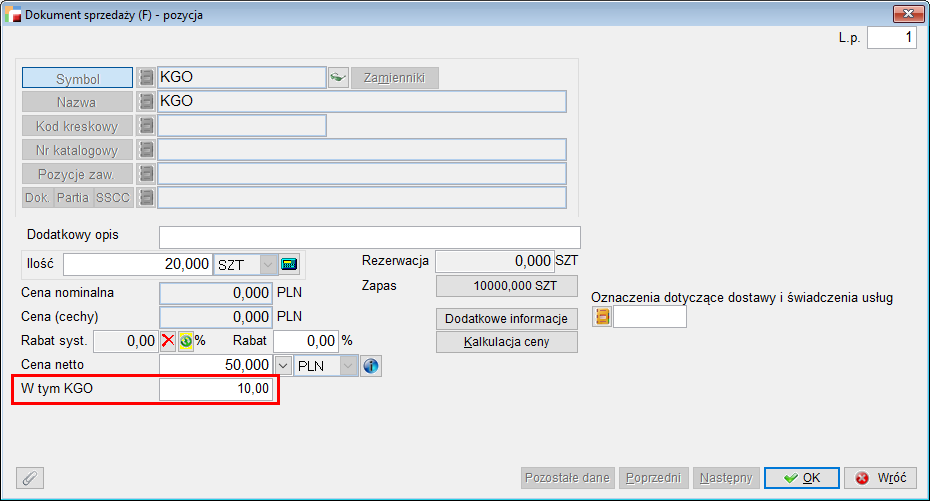Image resolution: width=930 pixels, height=501 pixels.
Task: Click the W tym KGO input field
Action: [216, 390]
